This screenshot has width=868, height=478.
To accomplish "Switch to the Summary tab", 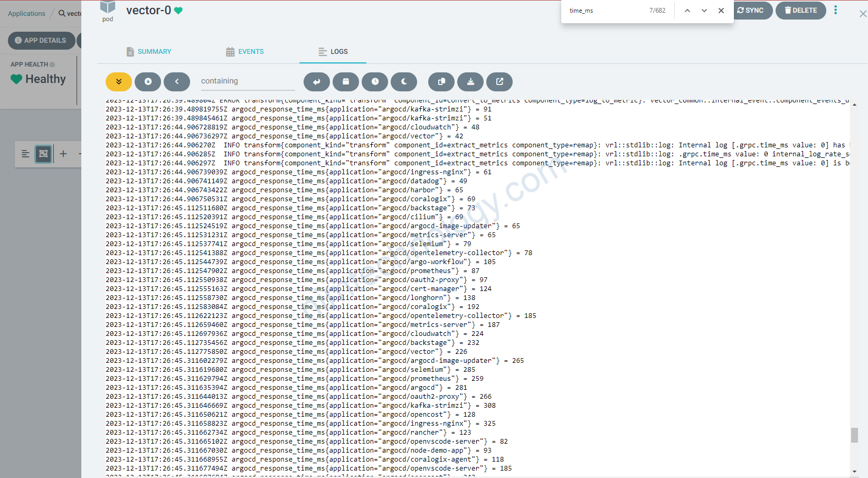I will [149, 52].
